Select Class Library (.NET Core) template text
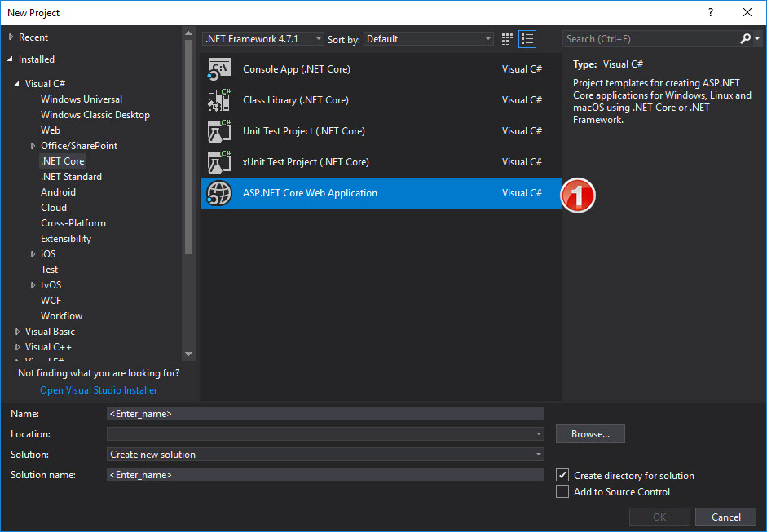Screen dimensions: 767x532 click(x=296, y=100)
